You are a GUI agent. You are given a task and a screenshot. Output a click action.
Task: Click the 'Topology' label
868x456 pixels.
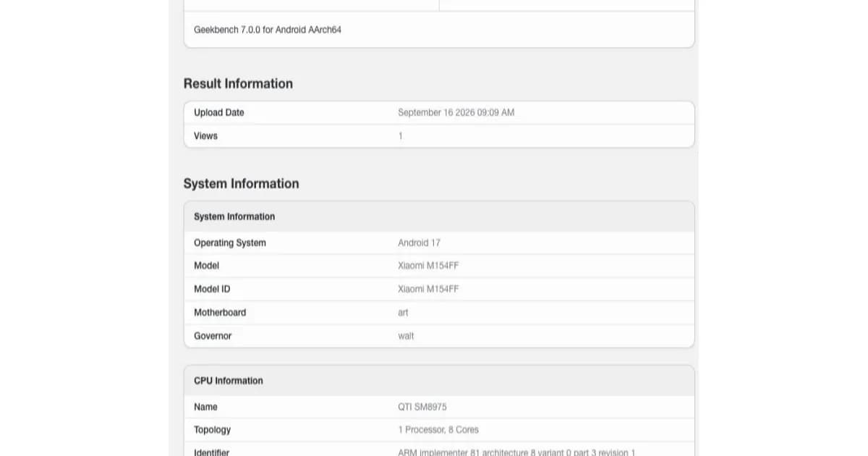coord(212,430)
